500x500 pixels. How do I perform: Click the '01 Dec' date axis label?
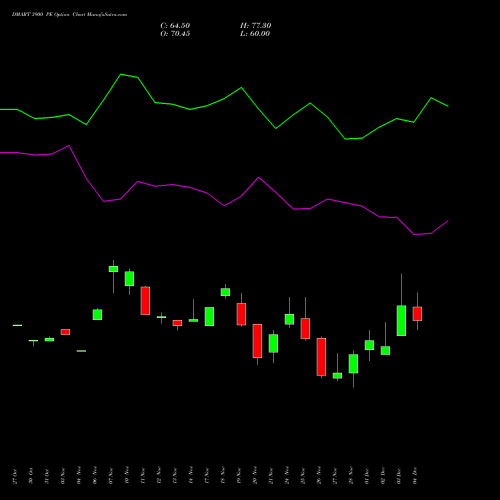point(367,476)
